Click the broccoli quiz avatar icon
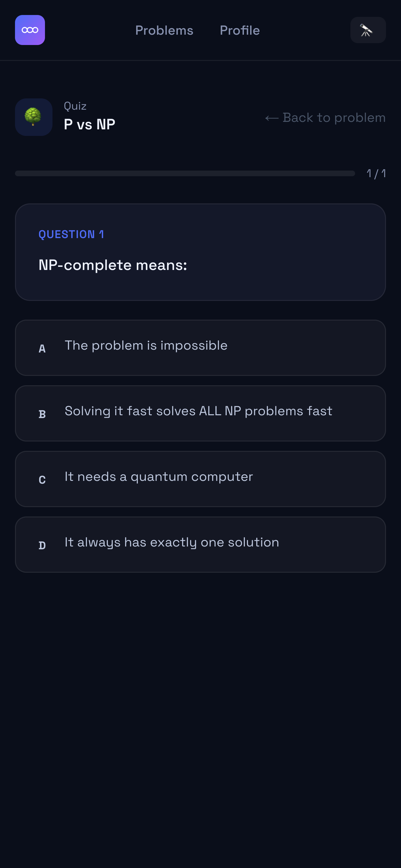Screen dimensions: 401x868 pyautogui.click(x=34, y=117)
